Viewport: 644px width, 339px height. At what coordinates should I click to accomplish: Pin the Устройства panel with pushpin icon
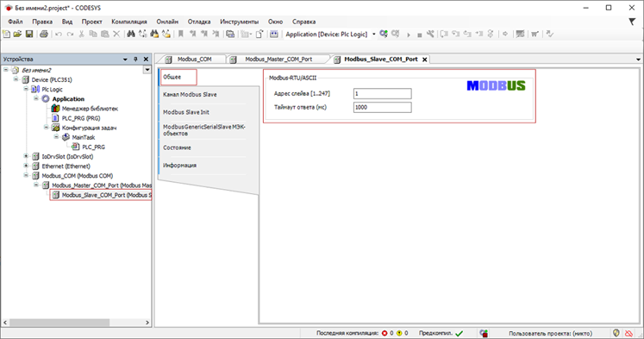point(135,60)
